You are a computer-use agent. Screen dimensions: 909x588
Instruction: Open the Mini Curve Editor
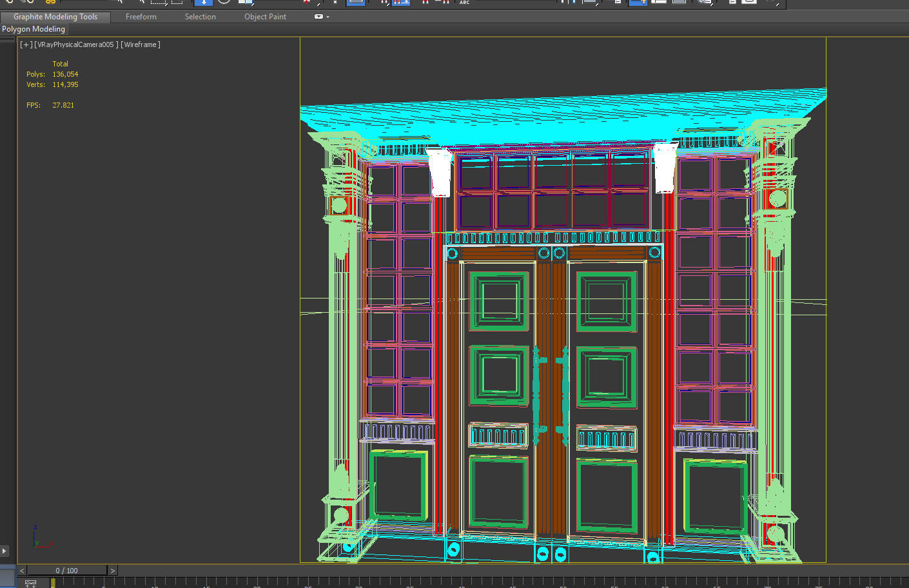coord(30,582)
